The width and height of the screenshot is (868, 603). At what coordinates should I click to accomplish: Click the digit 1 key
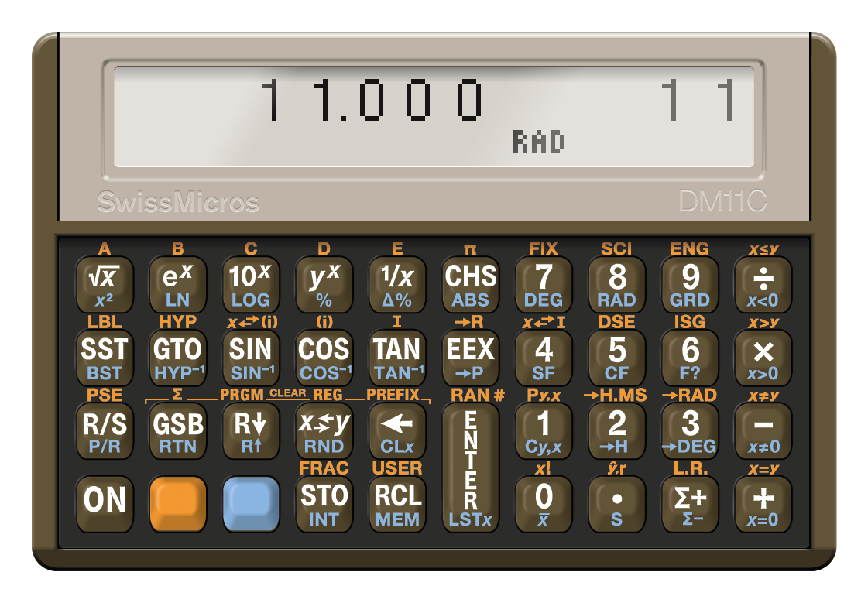point(544,431)
